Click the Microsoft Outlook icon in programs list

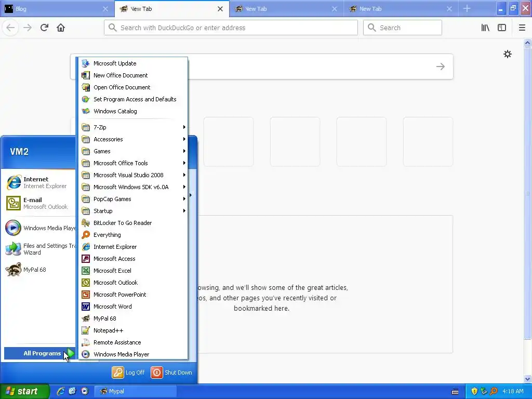pyautogui.click(x=86, y=283)
